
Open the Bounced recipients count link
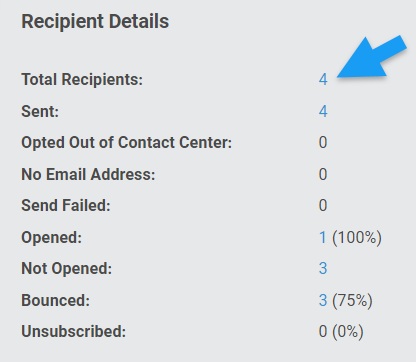[323, 300]
